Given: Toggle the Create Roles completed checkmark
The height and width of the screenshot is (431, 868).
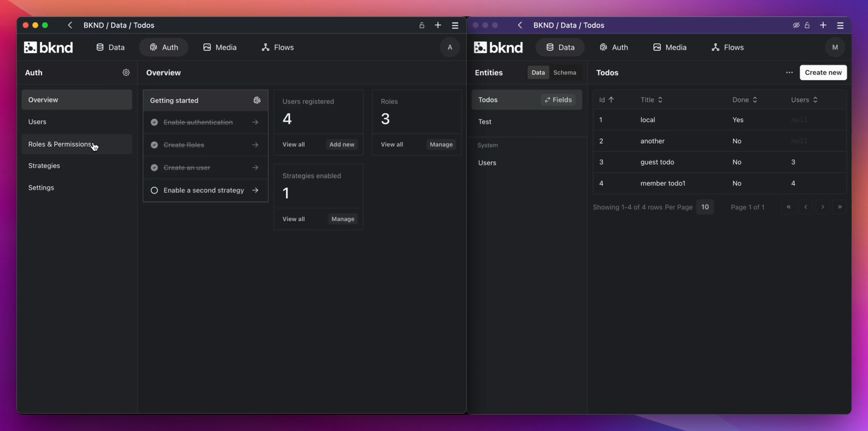Looking at the screenshot, I should [154, 145].
